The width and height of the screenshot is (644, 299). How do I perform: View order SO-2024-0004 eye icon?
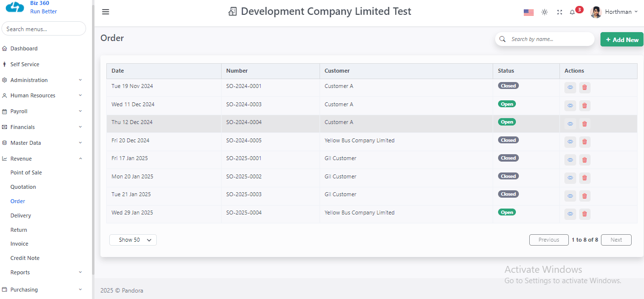(570, 124)
